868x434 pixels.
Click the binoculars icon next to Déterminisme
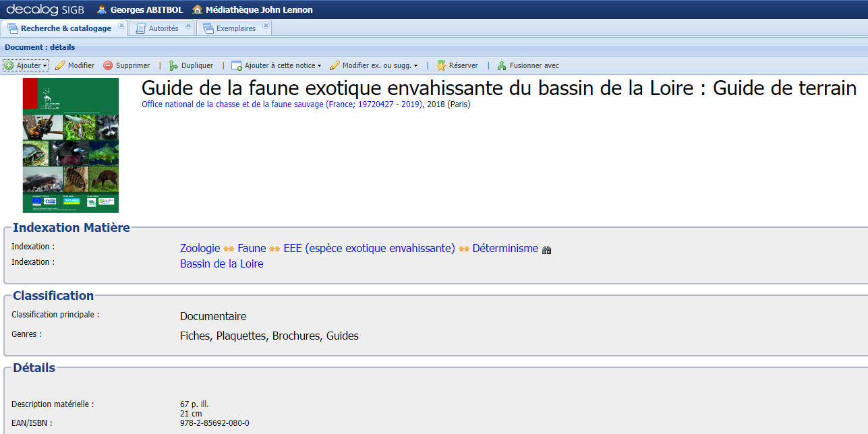click(546, 249)
